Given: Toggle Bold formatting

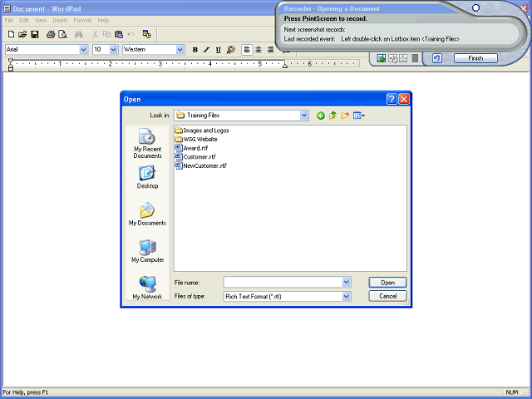Looking at the screenshot, I should click(x=195, y=50).
